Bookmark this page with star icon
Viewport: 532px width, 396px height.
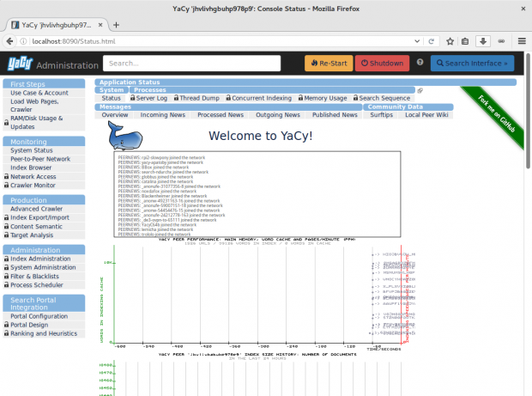pos(450,41)
